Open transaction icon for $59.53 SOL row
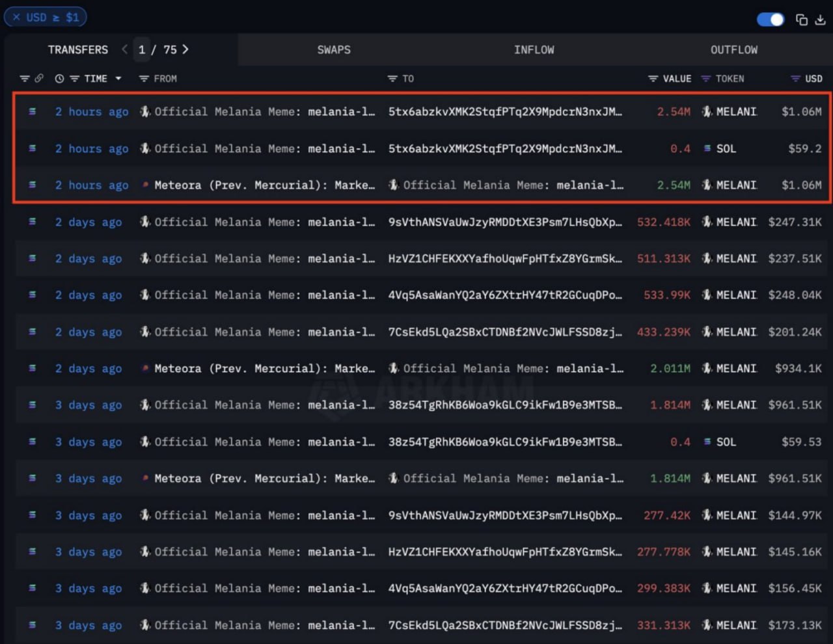 click(33, 442)
